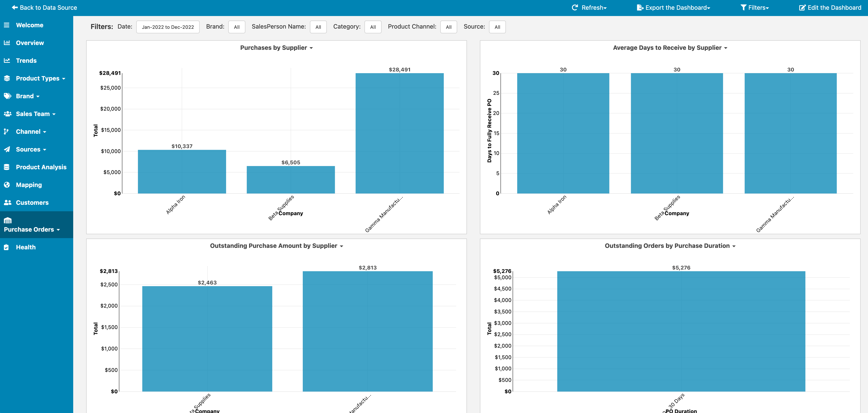Select the Category filter dropdown

tap(372, 27)
